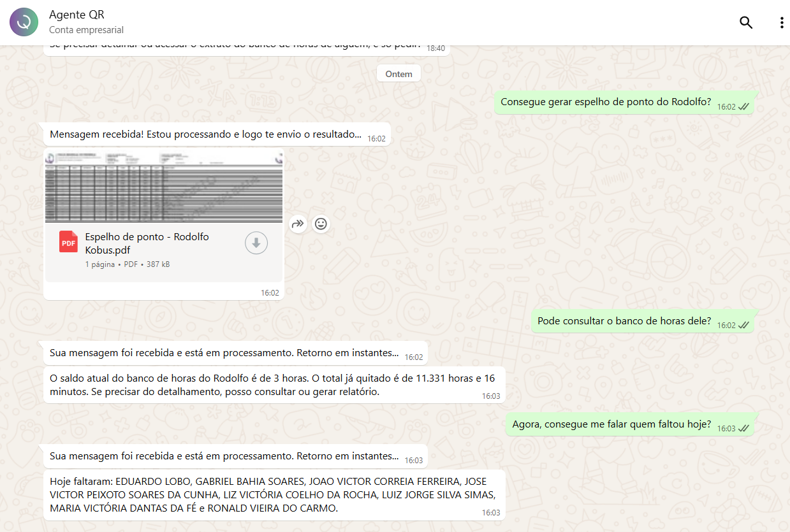This screenshot has height=532, width=790.
Task: Download the Espelho de ponto PDF
Action: click(256, 243)
